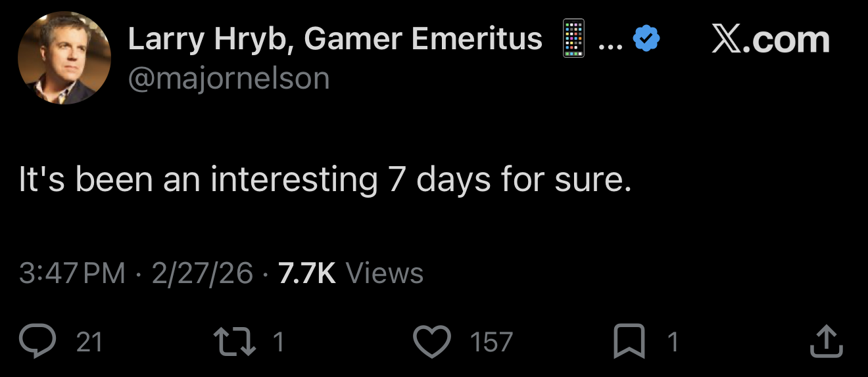The image size is (868, 377).
Task: Click the repost count 1
Action: click(277, 342)
